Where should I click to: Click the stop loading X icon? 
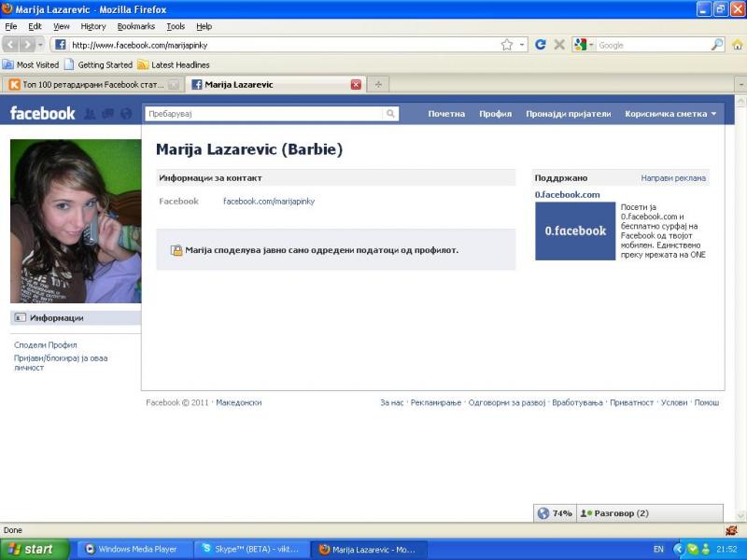[x=559, y=45]
